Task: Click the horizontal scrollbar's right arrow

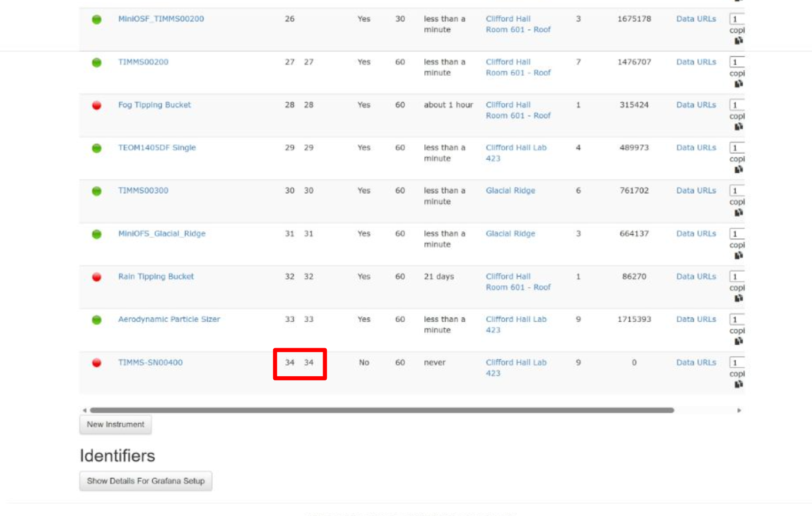Action: click(739, 410)
